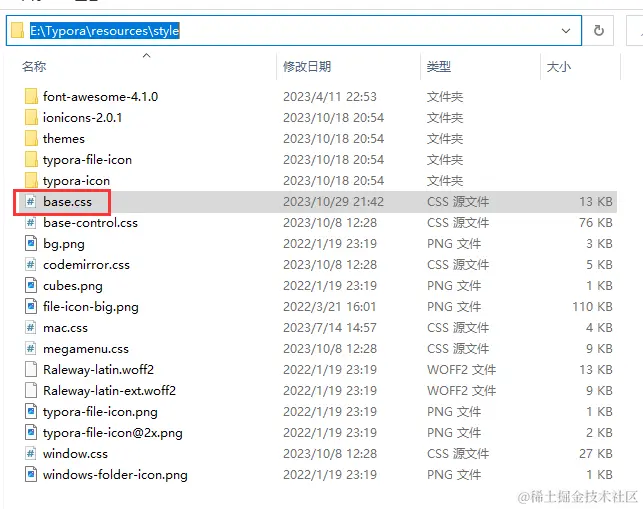Click the megamenu.css file icon

31,348
